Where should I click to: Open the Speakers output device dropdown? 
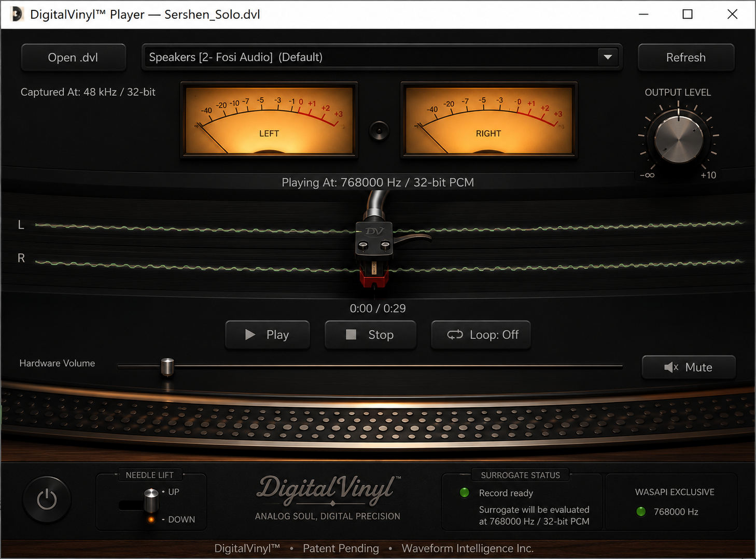click(x=382, y=57)
